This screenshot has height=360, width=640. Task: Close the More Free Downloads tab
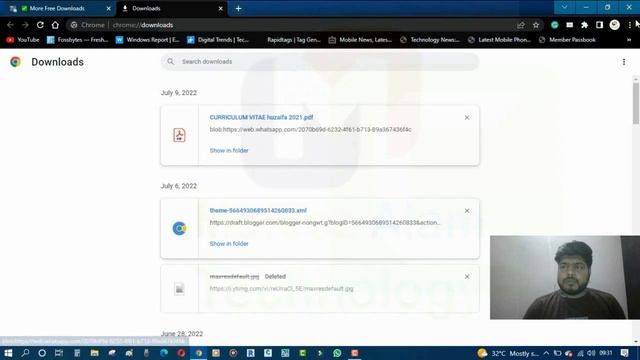click(x=109, y=8)
